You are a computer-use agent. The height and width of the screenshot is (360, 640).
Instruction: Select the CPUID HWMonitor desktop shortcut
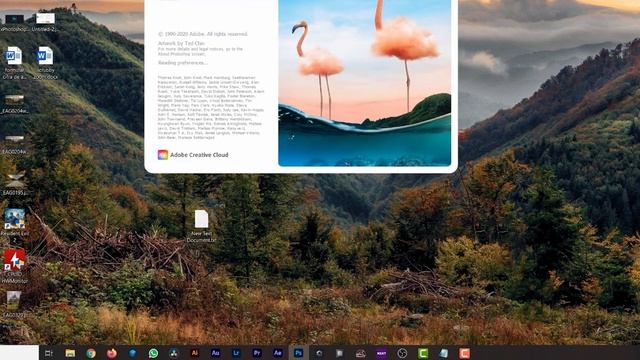click(14, 266)
